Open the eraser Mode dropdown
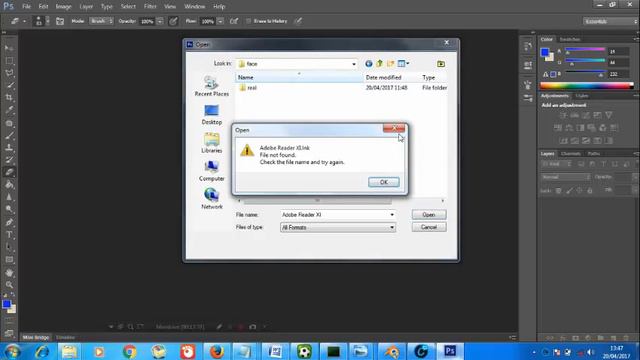 coord(101,21)
